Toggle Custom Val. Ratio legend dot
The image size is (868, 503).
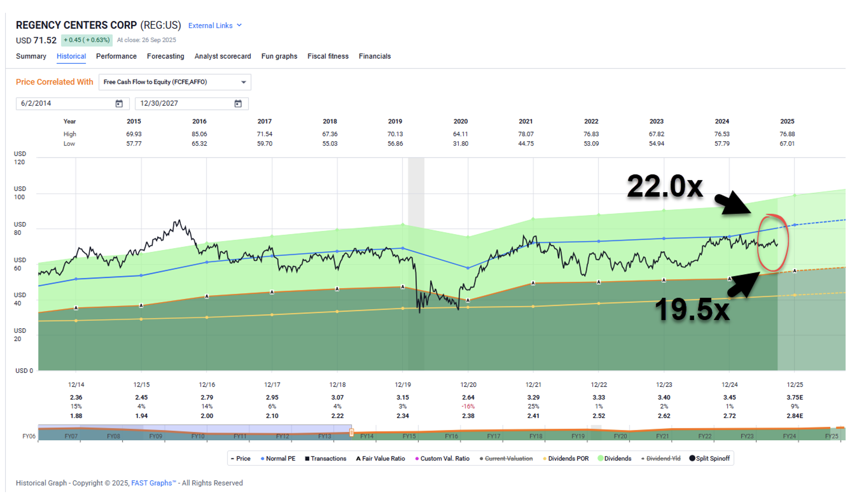click(x=417, y=459)
